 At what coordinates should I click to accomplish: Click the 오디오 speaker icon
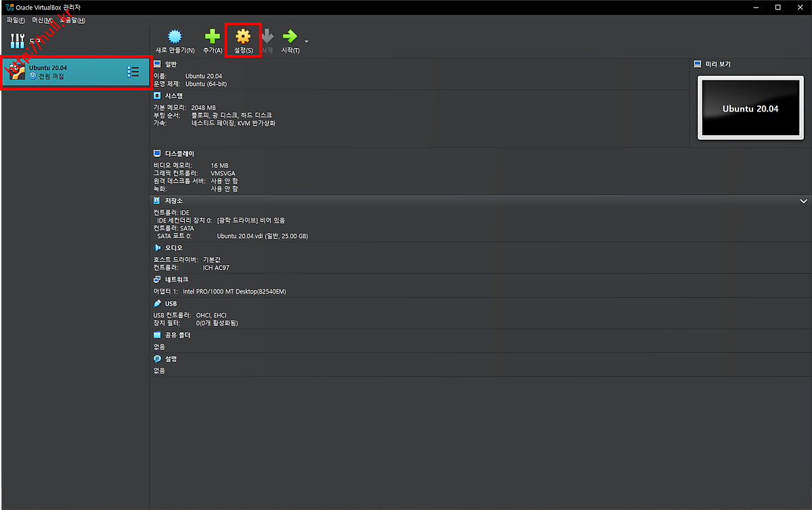coord(157,248)
